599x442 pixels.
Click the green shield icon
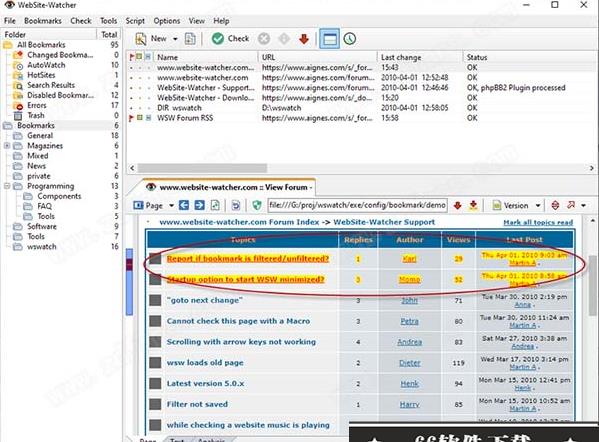click(x=257, y=206)
